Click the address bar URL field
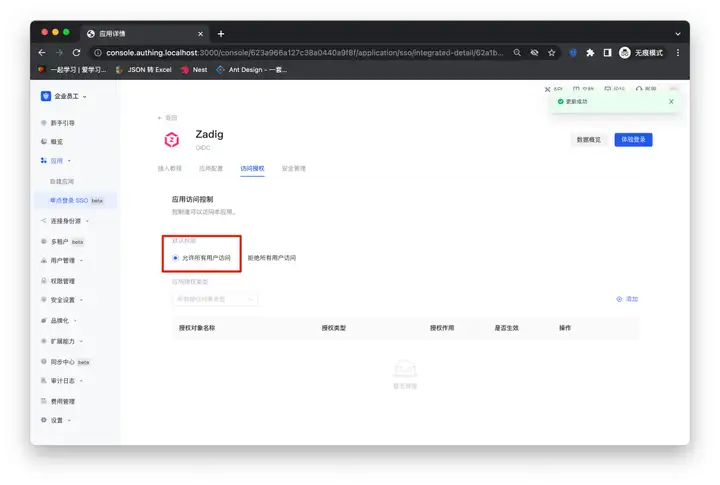 click(305, 53)
